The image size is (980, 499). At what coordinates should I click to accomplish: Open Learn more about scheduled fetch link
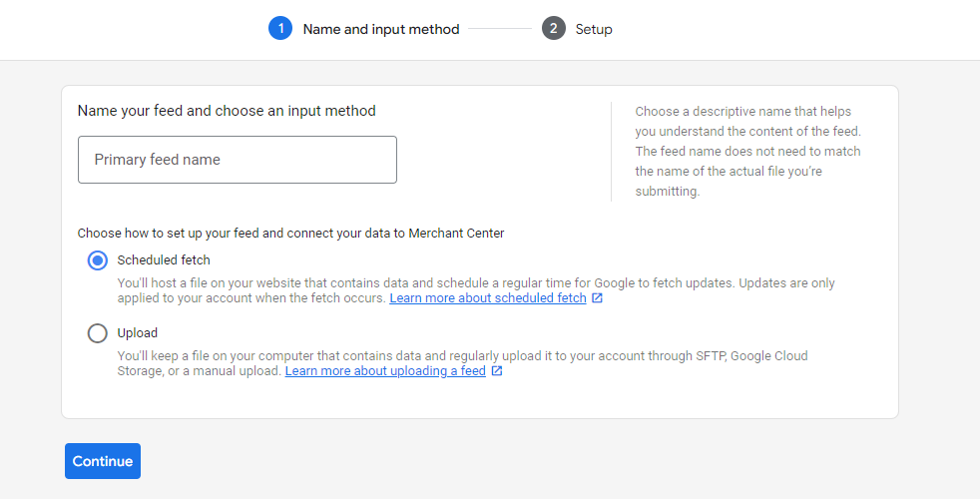click(488, 298)
